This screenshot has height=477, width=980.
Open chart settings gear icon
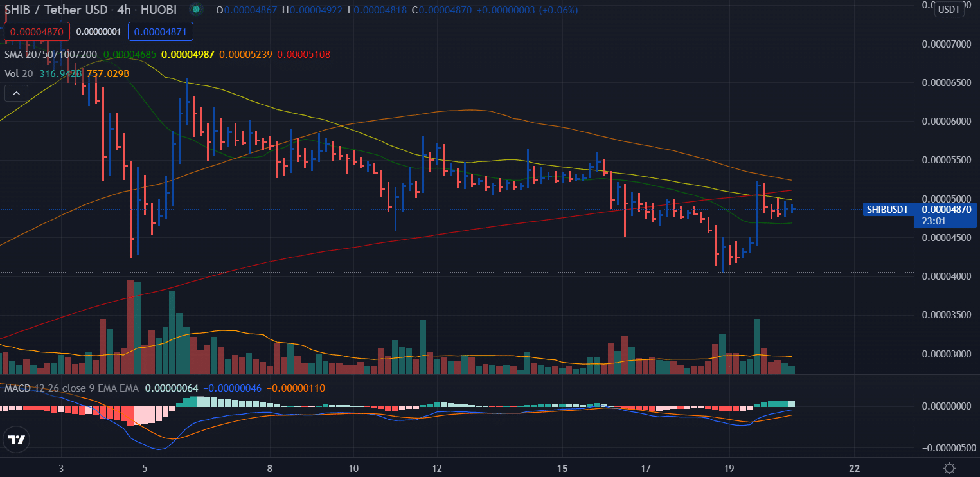click(949, 468)
